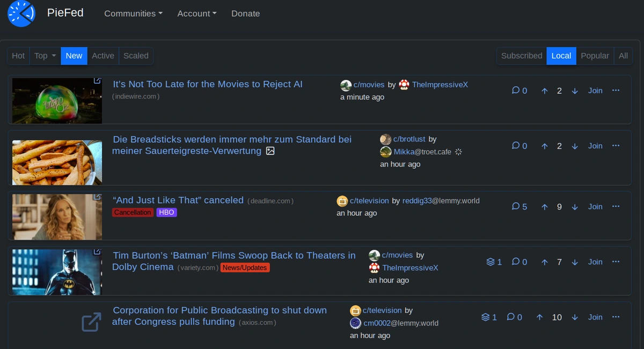Click the Batman movie thumbnail
The width and height of the screenshot is (644, 349).
pos(56,272)
